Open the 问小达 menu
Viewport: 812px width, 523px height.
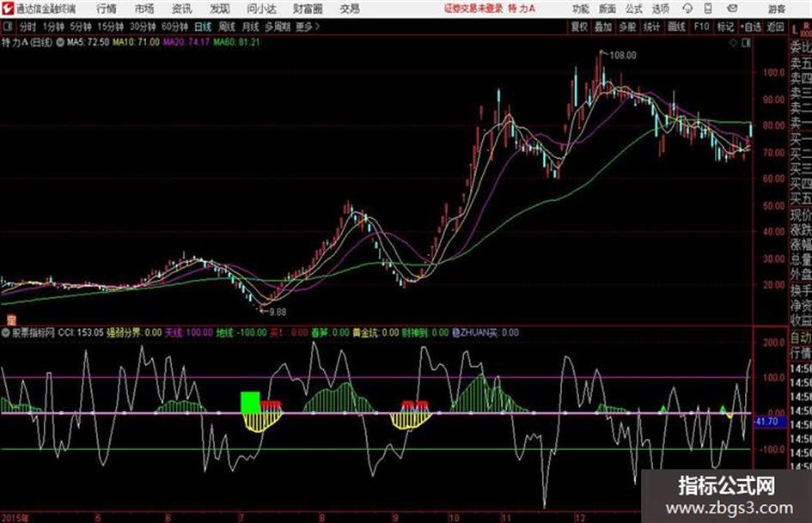click(261, 9)
